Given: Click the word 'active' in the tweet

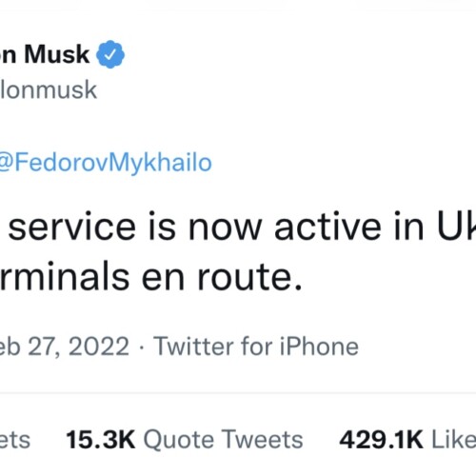Looking at the screenshot, I should [327, 228].
